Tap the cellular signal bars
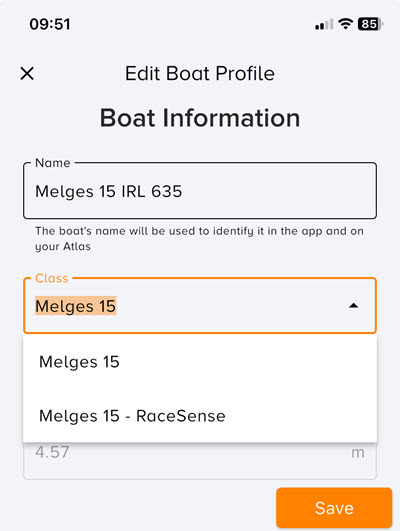 324,24
